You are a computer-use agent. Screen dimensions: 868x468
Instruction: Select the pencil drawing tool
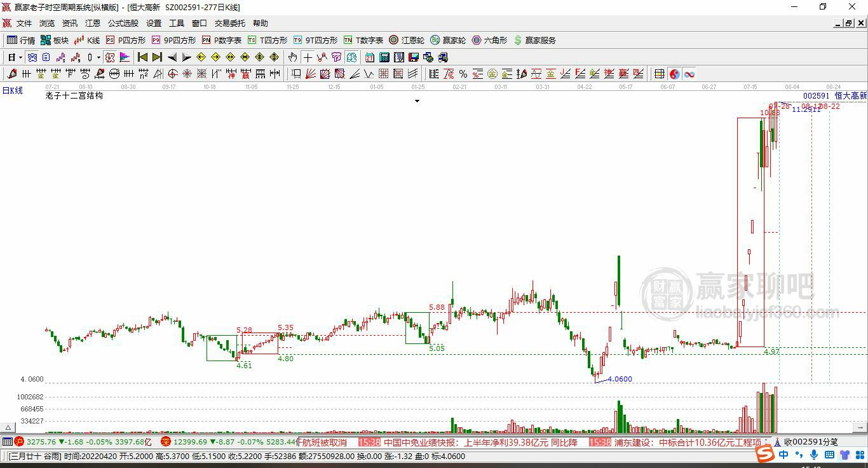click(12, 74)
